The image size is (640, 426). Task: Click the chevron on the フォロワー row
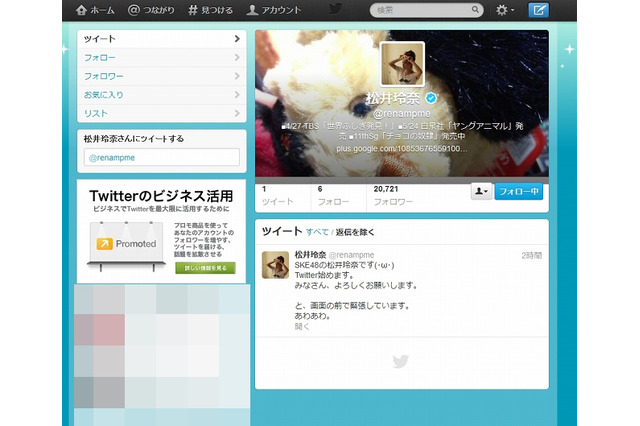tap(237, 76)
